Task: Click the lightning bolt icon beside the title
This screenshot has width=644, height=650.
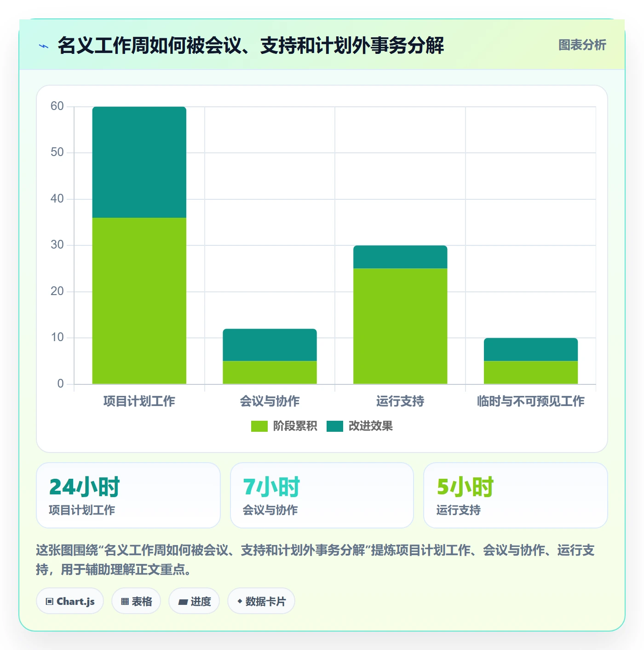Action: tap(44, 46)
